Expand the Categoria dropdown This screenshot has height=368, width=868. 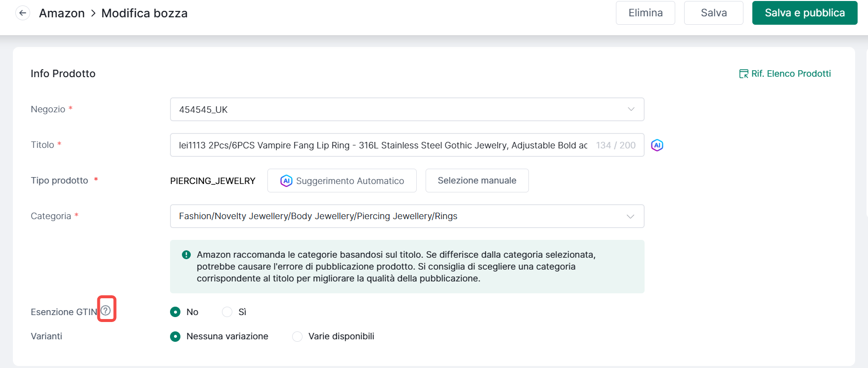tap(406, 216)
